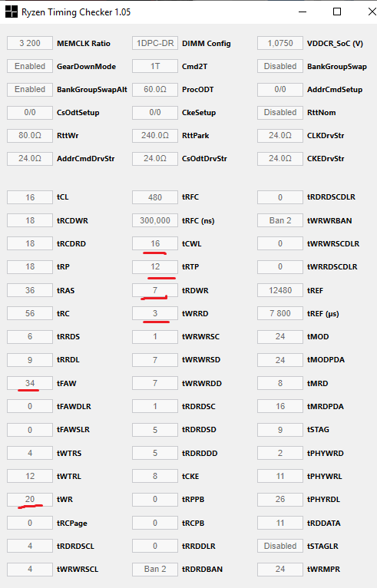Image resolution: width=377 pixels, height=588 pixels.
Task: Click the GearDownMode Enabled field
Action: pyautogui.click(x=30, y=66)
